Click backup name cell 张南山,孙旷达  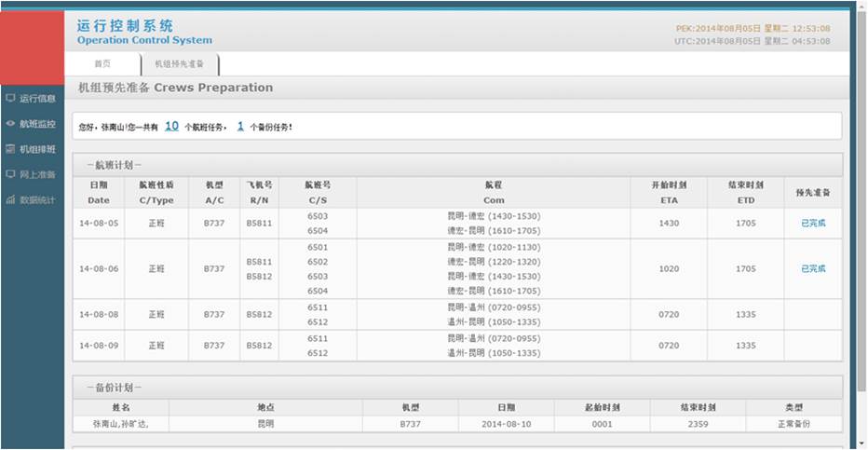tap(121, 424)
